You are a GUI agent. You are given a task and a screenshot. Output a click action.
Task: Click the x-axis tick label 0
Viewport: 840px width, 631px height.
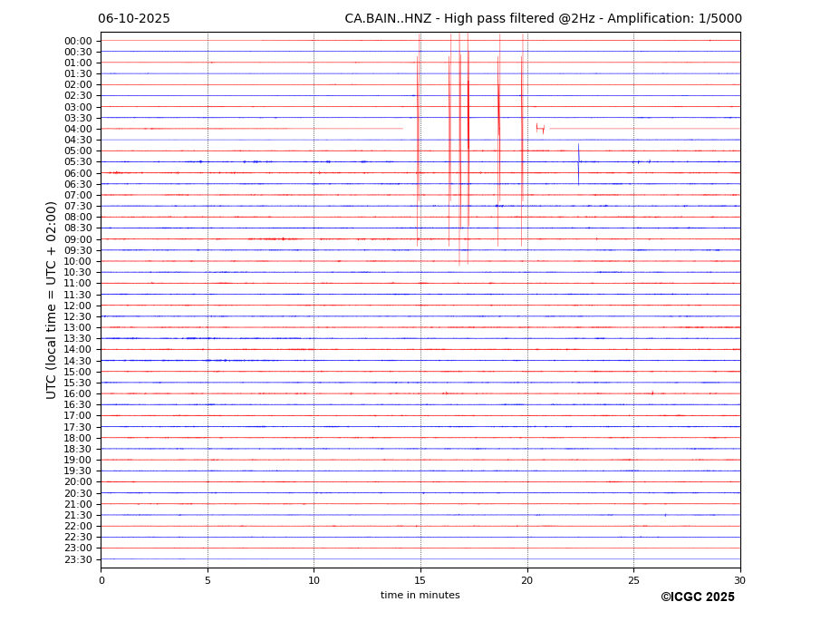coord(101,580)
